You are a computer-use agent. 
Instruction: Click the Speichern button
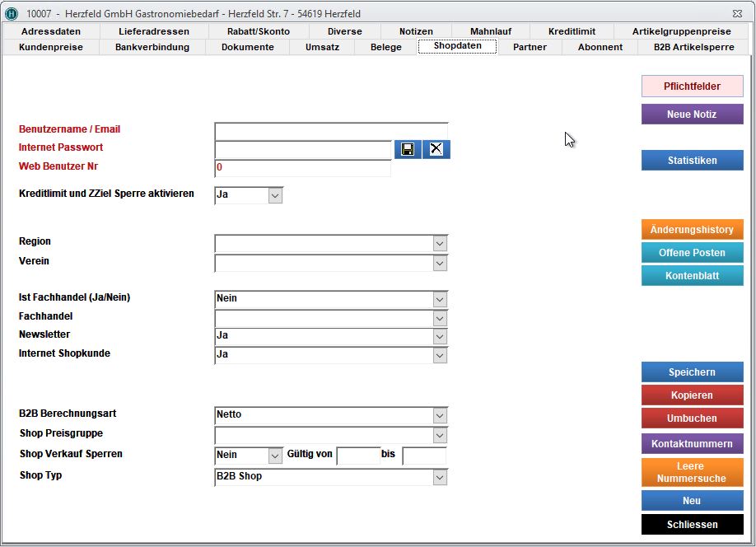point(692,372)
